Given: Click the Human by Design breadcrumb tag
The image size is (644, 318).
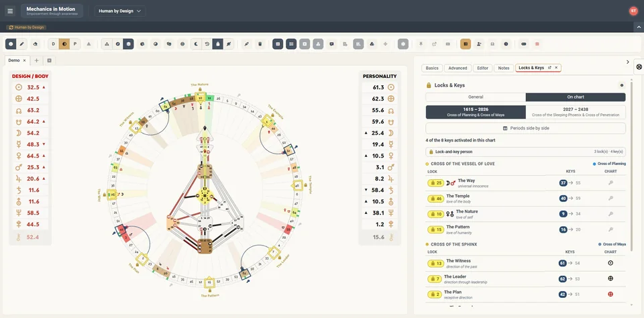Looking at the screenshot, I should click(26, 28).
